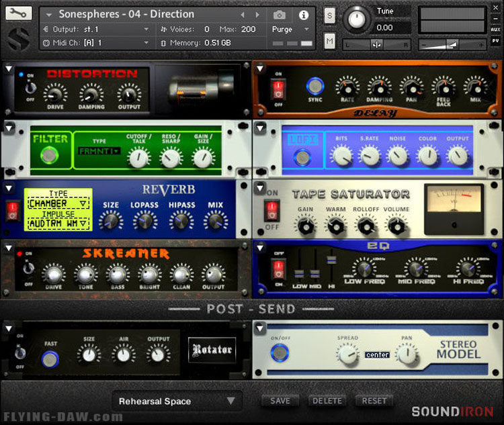Image resolution: width=504 pixels, height=425 pixels.
Task: Click the SAVE preset button
Action: pos(280,401)
